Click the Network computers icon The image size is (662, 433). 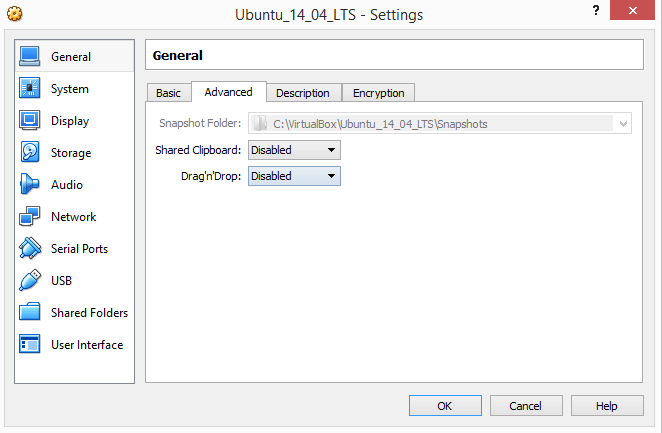tap(30, 216)
